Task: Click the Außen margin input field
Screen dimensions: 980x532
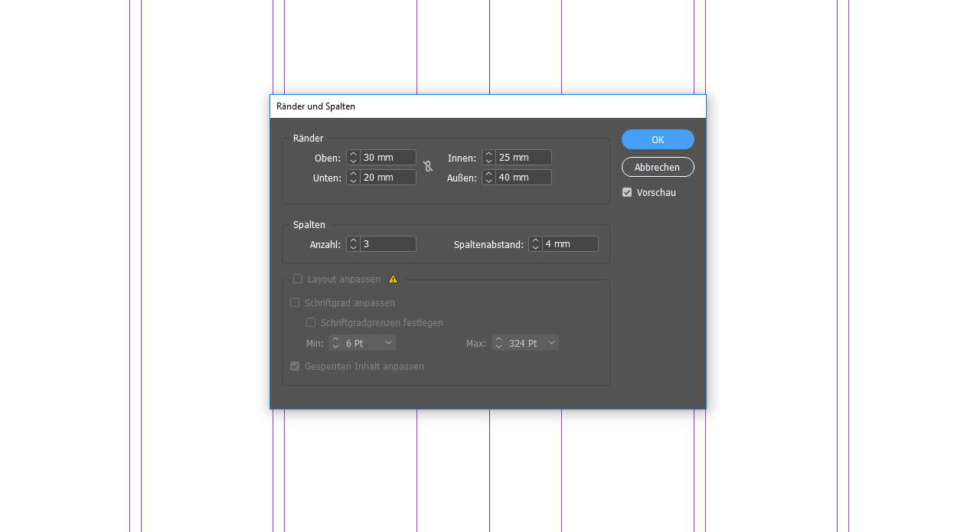Action: [524, 178]
